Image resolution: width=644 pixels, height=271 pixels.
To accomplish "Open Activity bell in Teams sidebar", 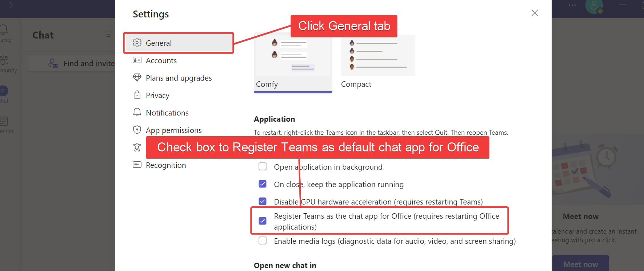I will pyautogui.click(x=4, y=30).
